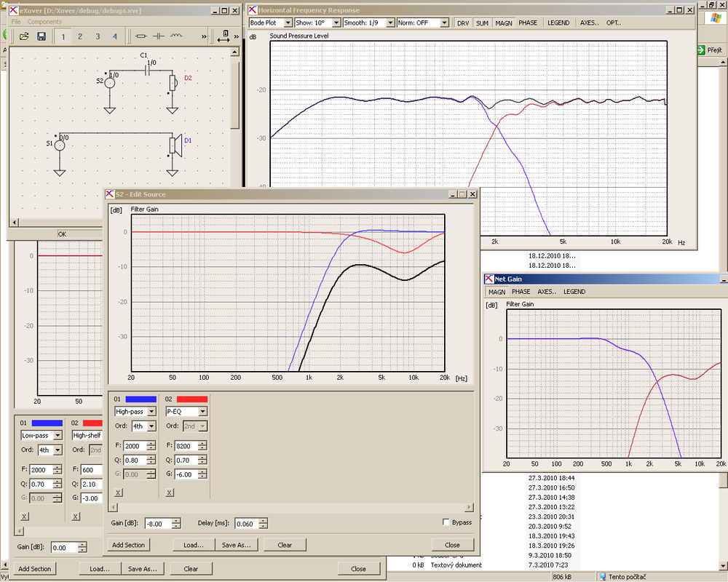Expand the P-EQ filter type dropdown
Image resolution: width=728 pixels, height=582 pixels.
(186, 411)
